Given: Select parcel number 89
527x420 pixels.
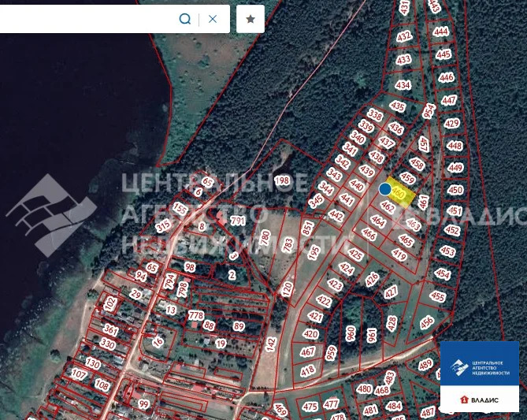Looking at the screenshot, I should [239, 326].
